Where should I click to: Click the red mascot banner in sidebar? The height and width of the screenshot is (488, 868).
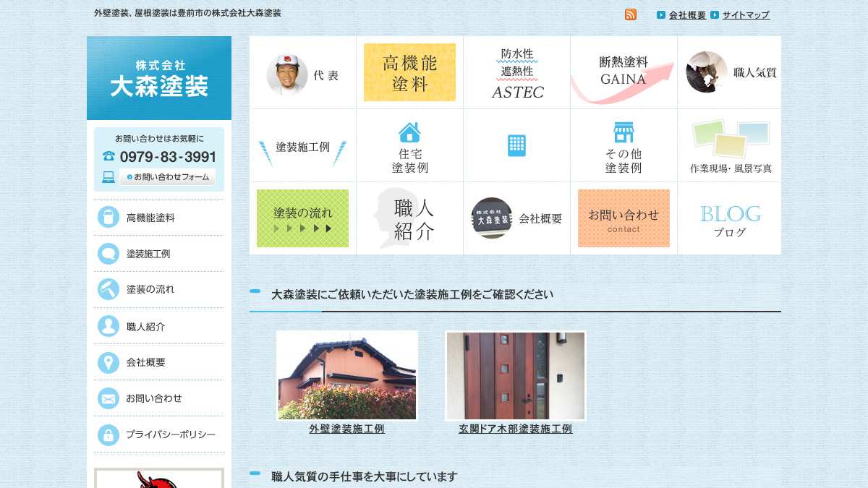159,478
